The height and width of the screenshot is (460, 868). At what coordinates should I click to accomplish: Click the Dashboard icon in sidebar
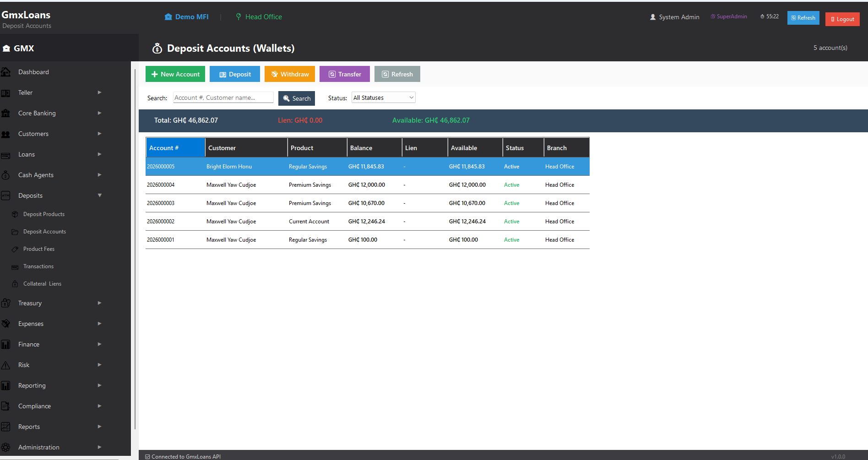click(x=5, y=72)
